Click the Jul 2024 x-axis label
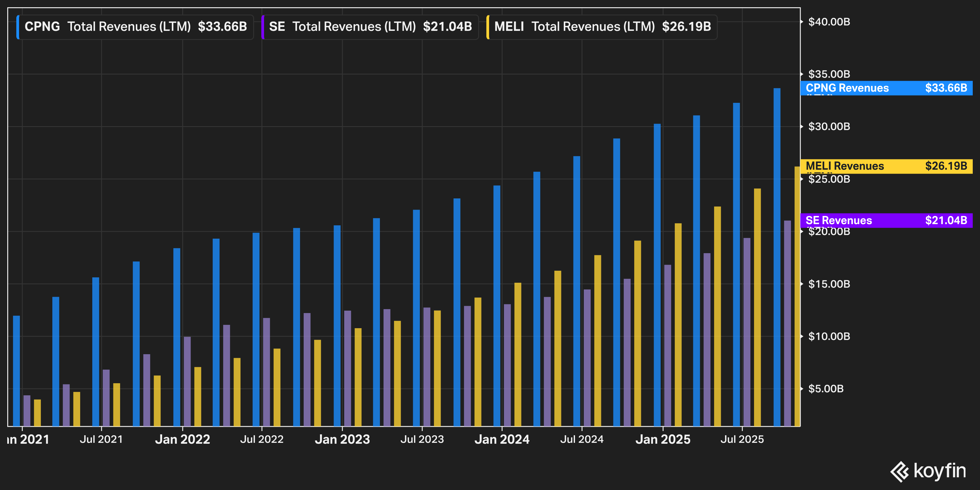Image resolution: width=980 pixels, height=490 pixels. coord(582,439)
